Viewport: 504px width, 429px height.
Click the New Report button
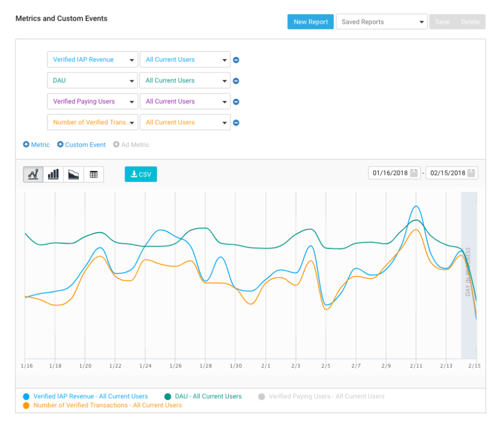tap(310, 22)
